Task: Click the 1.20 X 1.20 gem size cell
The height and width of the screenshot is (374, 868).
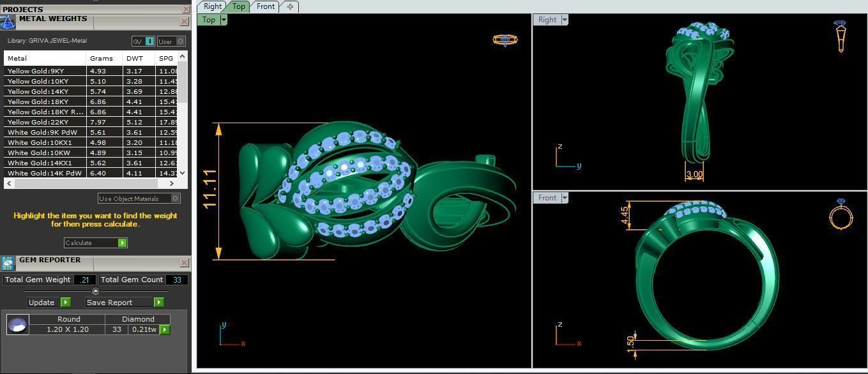Action: click(67, 329)
